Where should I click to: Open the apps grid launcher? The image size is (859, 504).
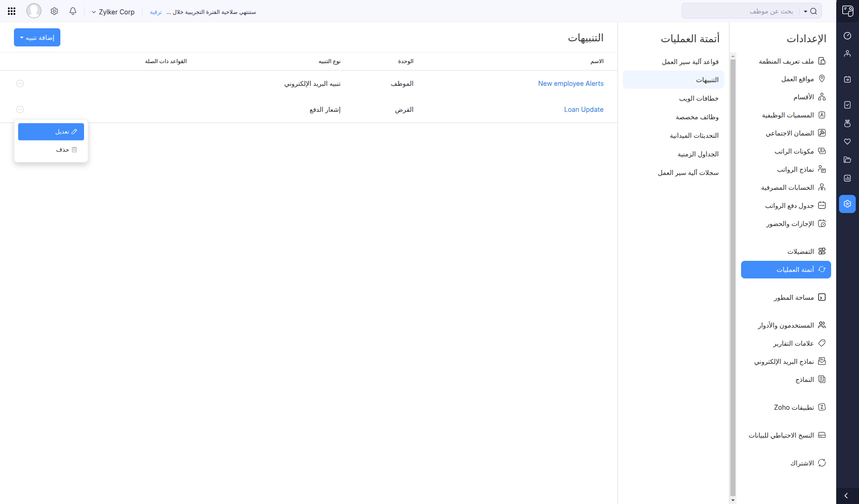(x=12, y=11)
